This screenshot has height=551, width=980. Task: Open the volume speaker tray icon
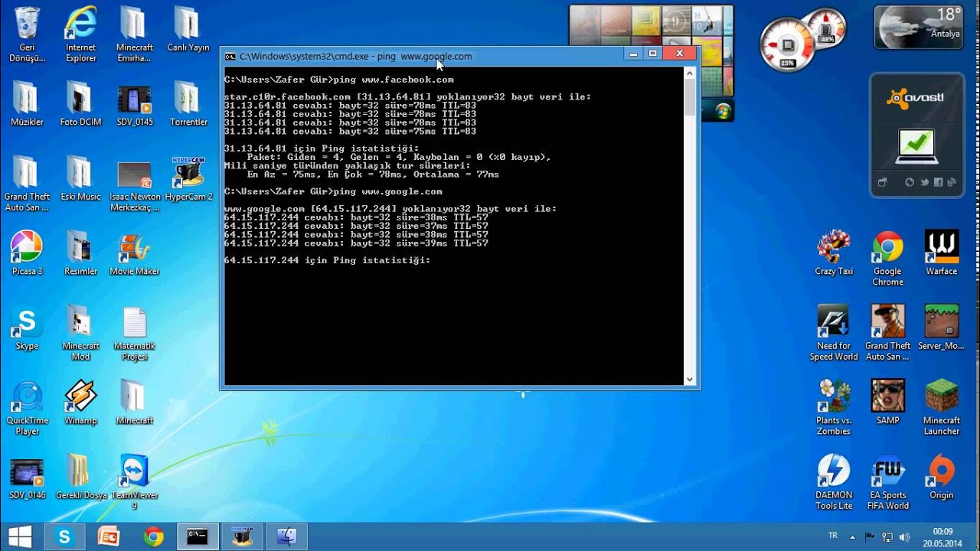click(904, 537)
